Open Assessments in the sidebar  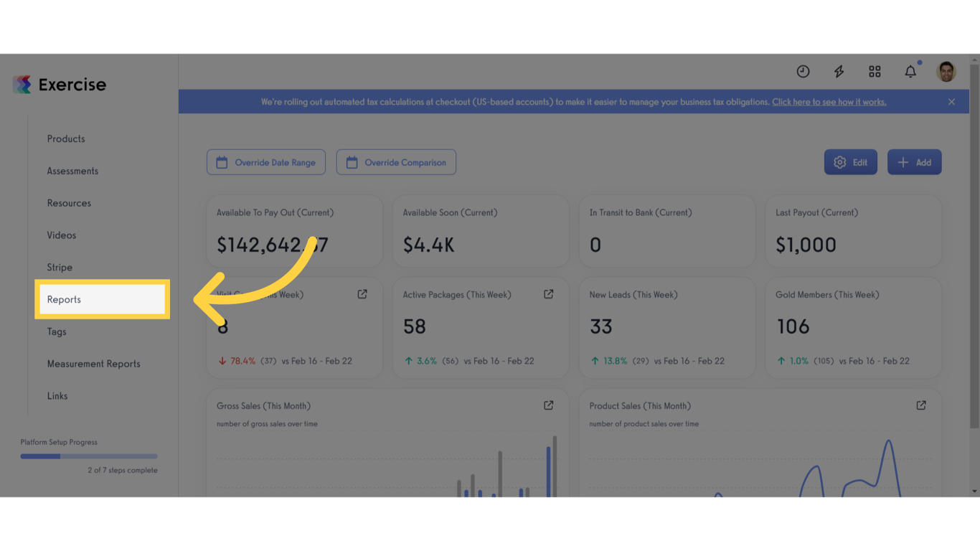pos(72,171)
